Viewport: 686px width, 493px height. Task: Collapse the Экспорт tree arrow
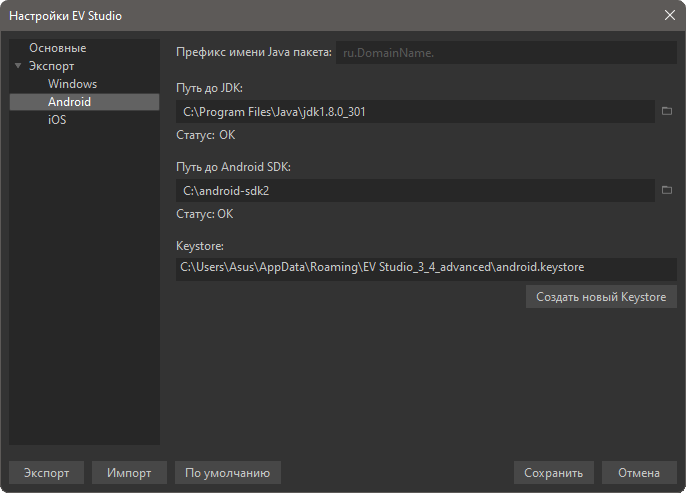18,66
